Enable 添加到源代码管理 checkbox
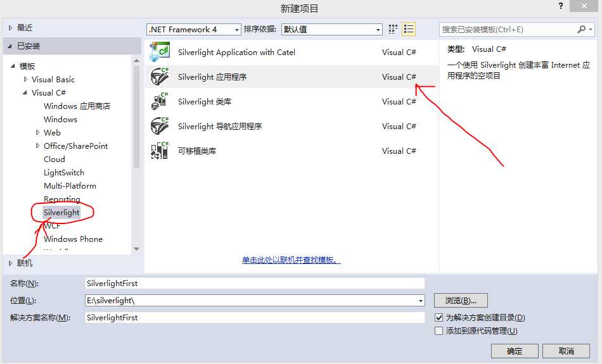 [439, 330]
